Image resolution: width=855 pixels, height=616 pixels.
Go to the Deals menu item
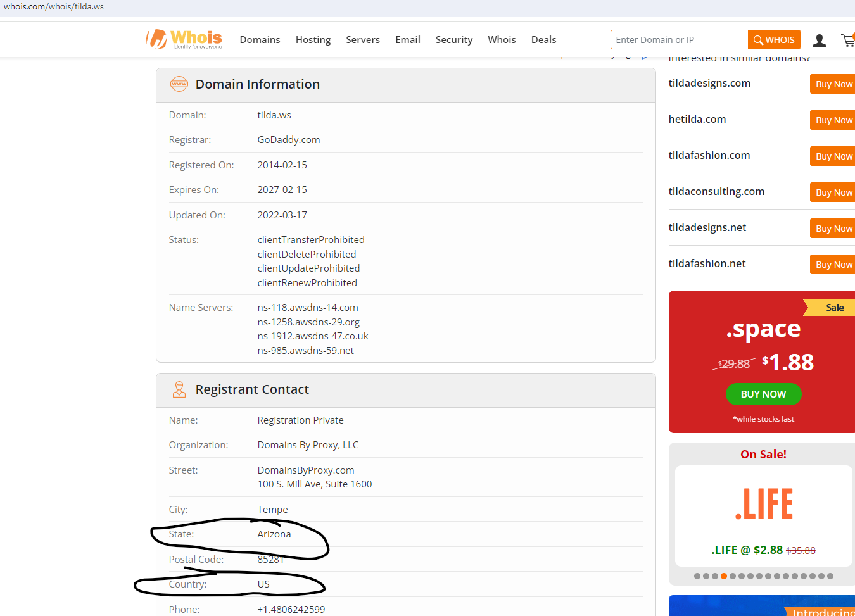click(x=543, y=40)
